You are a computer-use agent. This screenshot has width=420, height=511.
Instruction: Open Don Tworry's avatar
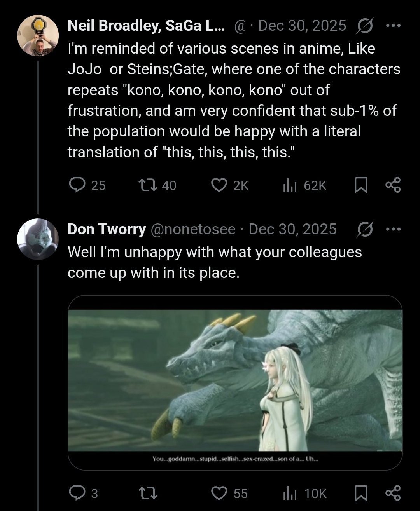click(x=38, y=239)
